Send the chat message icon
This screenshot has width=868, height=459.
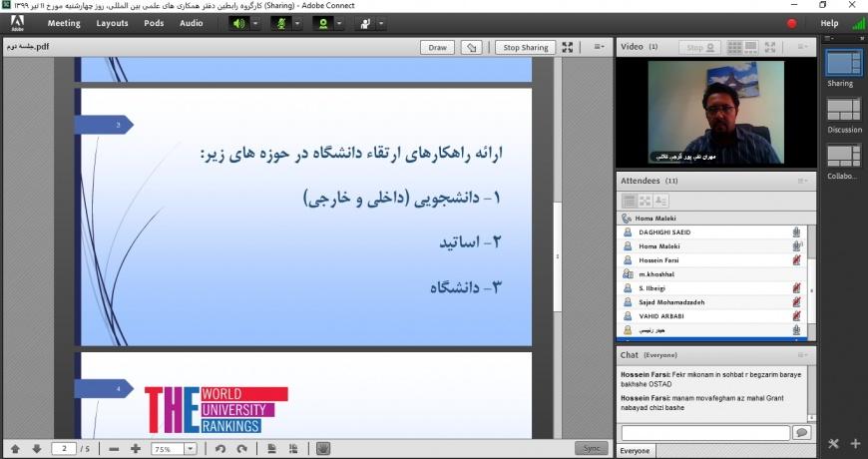coord(801,433)
